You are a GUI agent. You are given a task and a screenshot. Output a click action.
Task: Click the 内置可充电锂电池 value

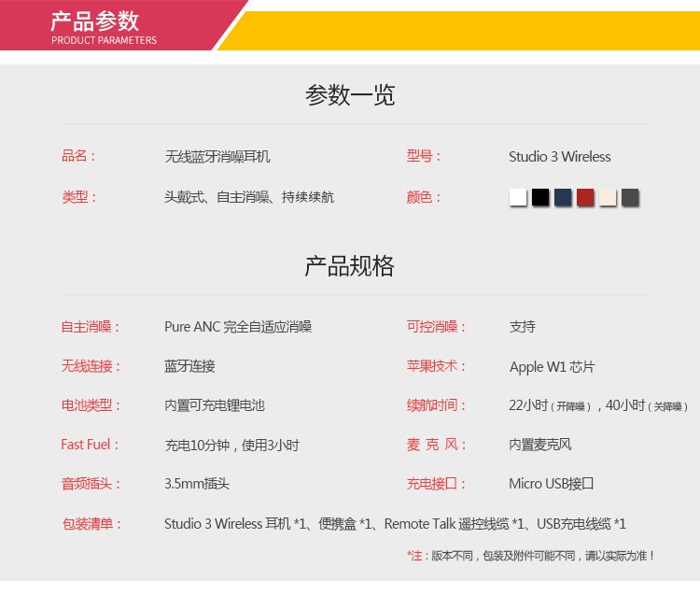[x=215, y=405]
